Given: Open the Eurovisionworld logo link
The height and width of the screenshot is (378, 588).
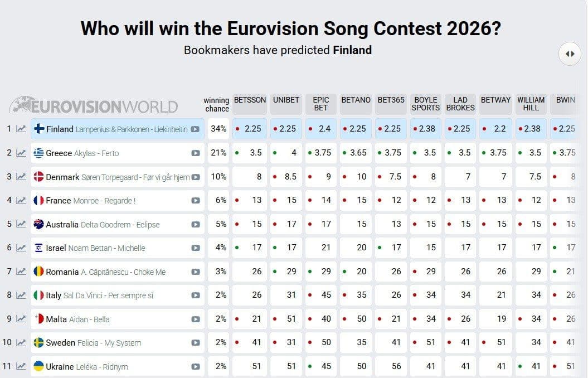Looking at the screenshot, I should 94,105.
